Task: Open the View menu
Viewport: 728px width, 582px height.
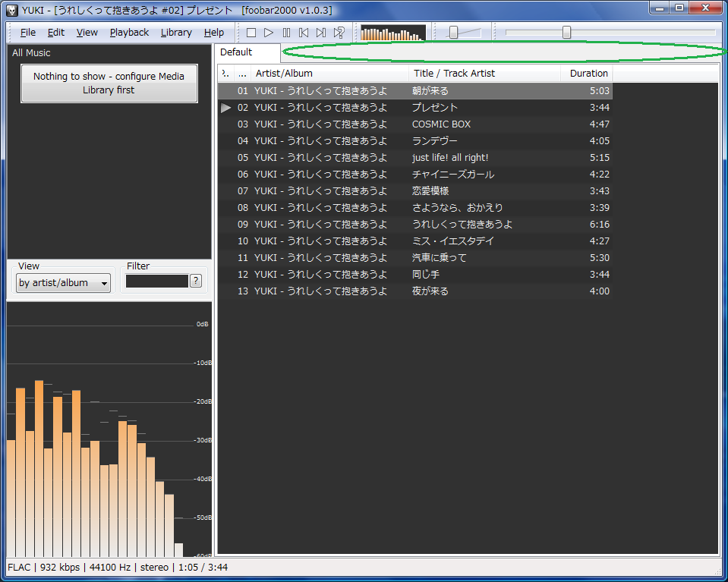Action: point(87,33)
